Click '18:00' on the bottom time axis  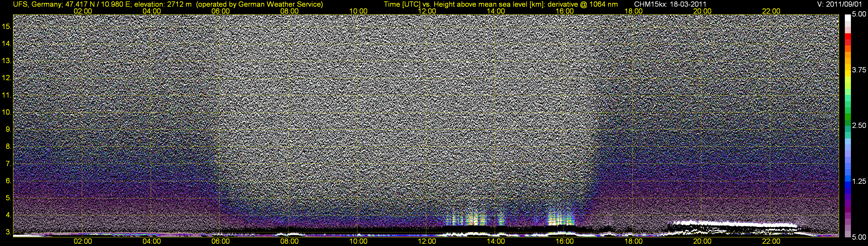click(633, 241)
